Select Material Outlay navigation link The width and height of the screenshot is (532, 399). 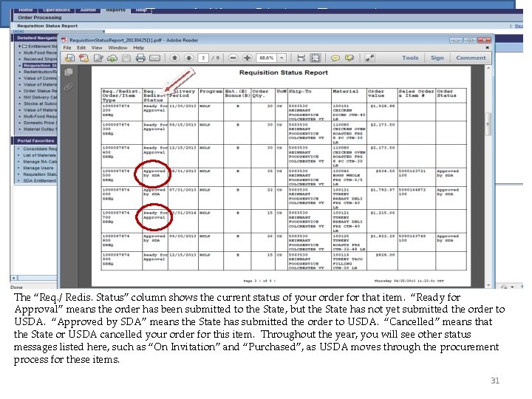[40, 129]
